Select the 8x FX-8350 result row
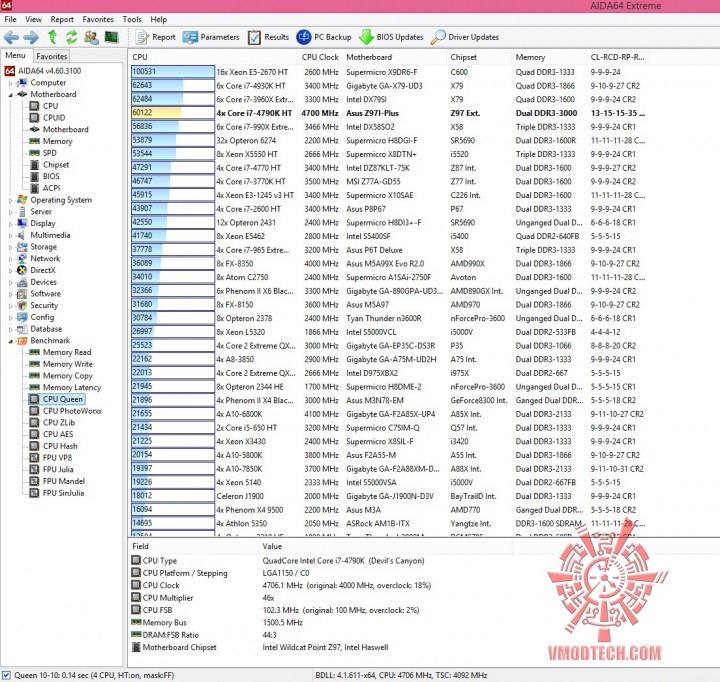 coord(388,264)
